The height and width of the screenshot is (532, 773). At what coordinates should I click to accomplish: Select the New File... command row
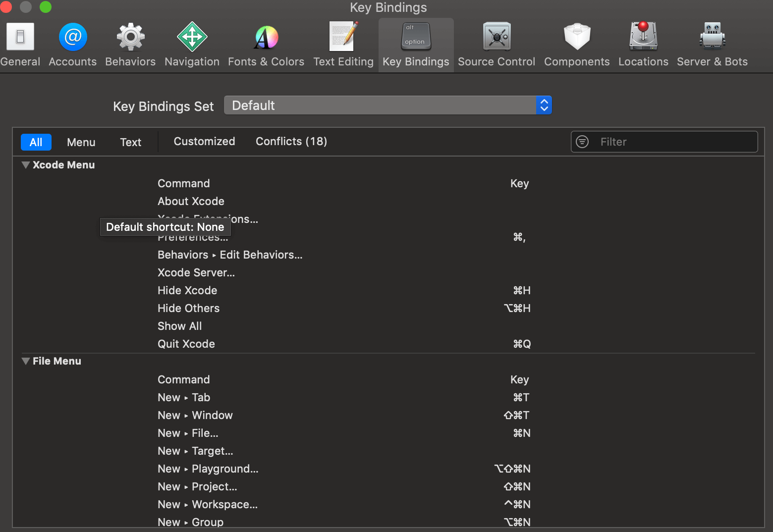(388, 433)
